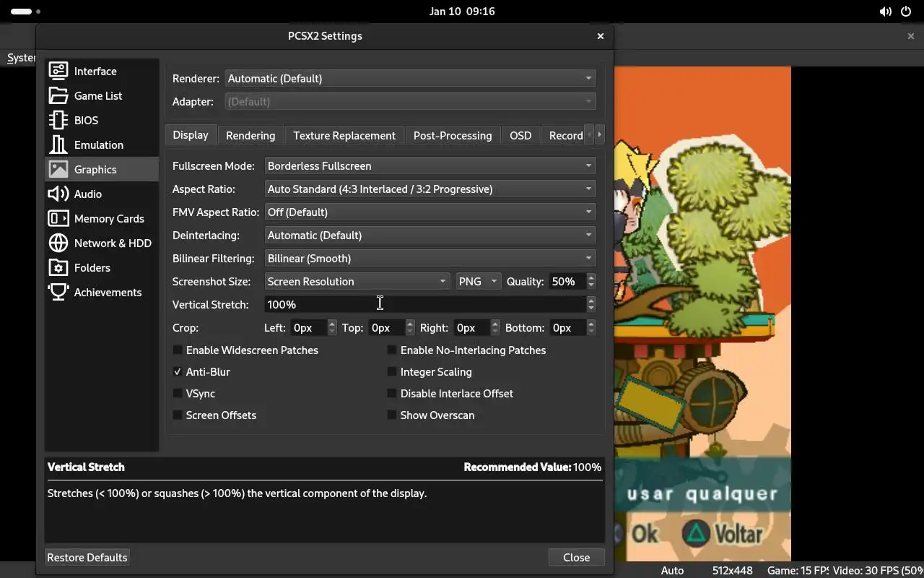
Task: Enable the VSync checkbox
Action: point(178,393)
